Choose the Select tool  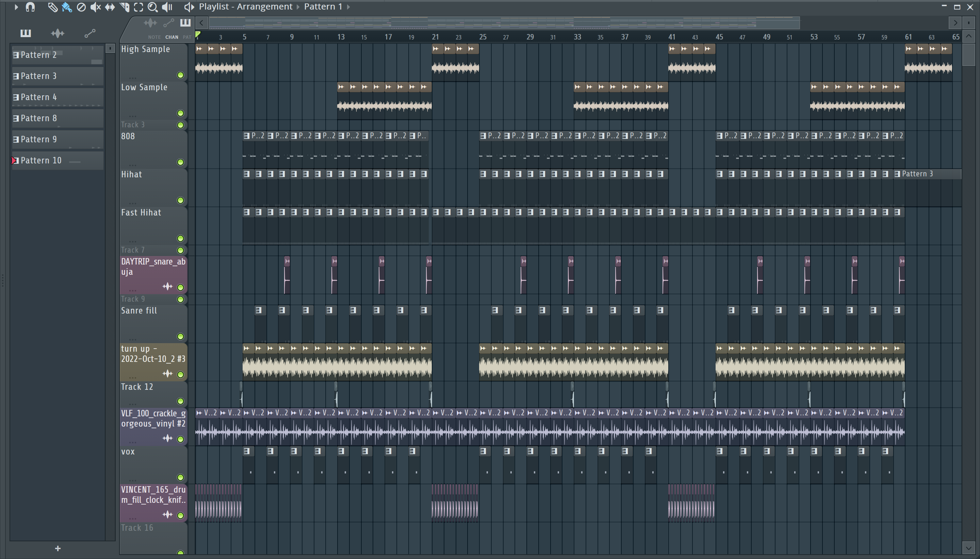tap(138, 7)
